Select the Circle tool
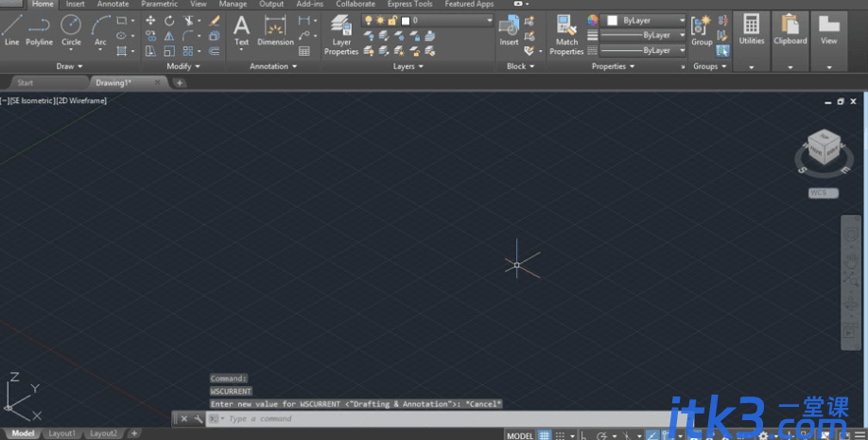Viewport: 868px width, 440px height. click(71, 30)
